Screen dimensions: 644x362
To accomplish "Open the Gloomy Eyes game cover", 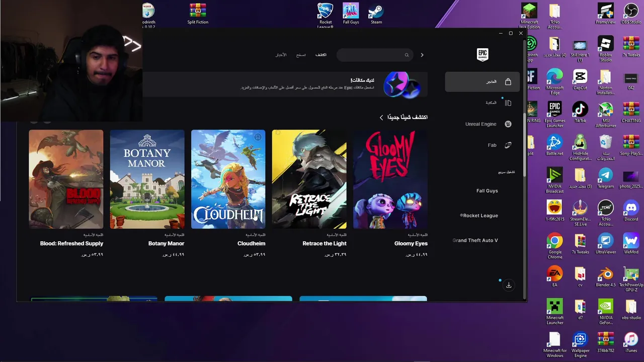I will pos(390,179).
